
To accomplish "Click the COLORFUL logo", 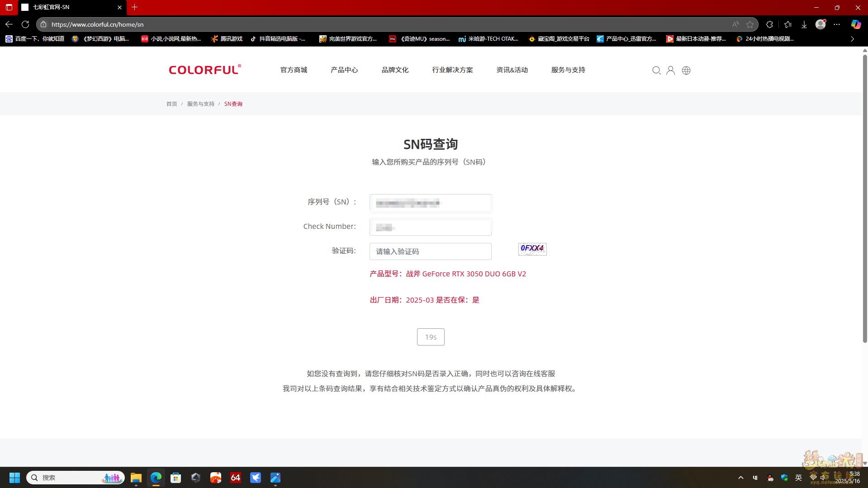I will (205, 70).
